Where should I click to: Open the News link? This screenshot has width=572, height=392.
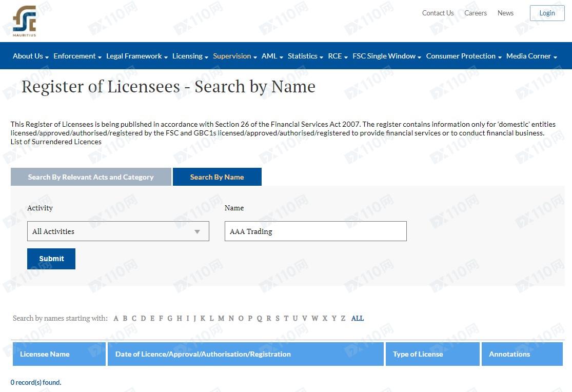click(505, 13)
